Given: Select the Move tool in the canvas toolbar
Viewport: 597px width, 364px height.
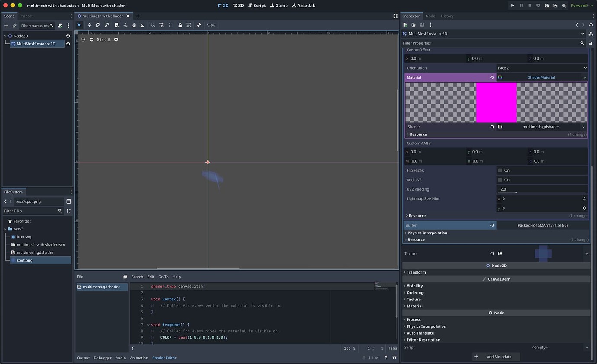Looking at the screenshot, I should pyautogui.click(x=90, y=25).
